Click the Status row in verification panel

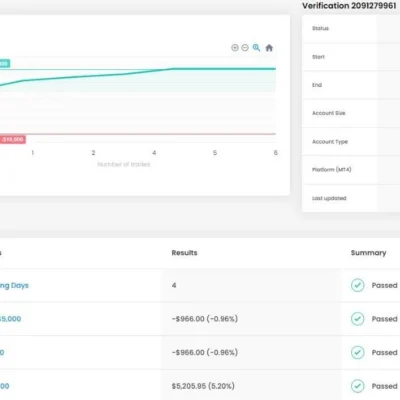tap(351, 28)
